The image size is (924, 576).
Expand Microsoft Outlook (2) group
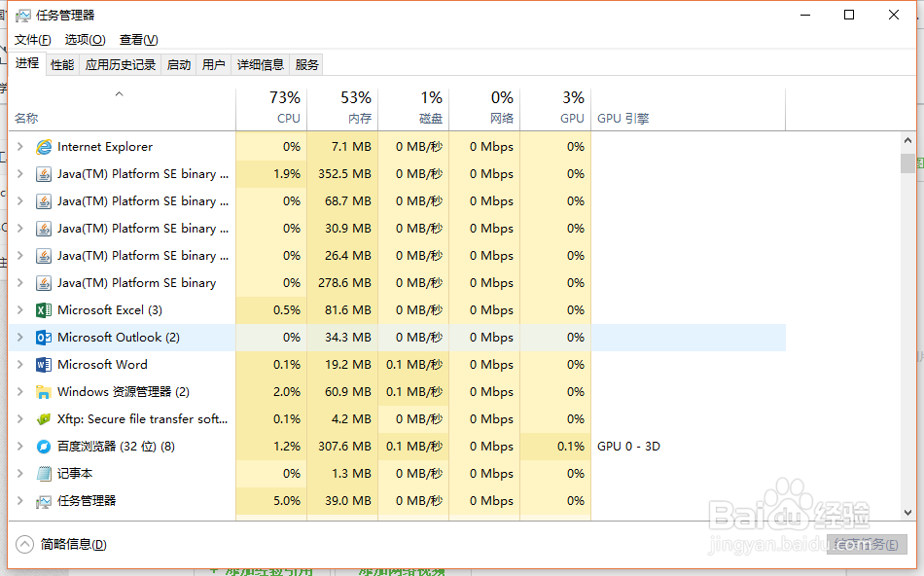pos(20,338)
